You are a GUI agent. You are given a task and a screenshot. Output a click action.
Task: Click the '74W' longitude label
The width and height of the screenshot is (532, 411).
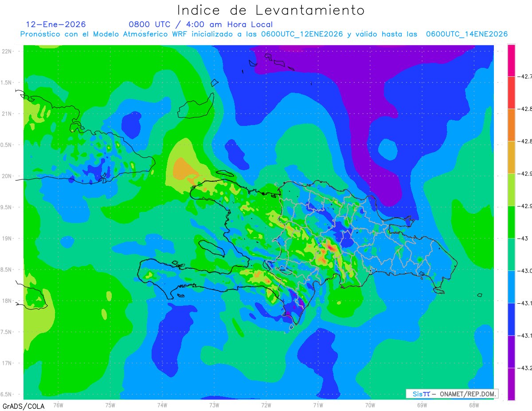click(x=162, y=405)
